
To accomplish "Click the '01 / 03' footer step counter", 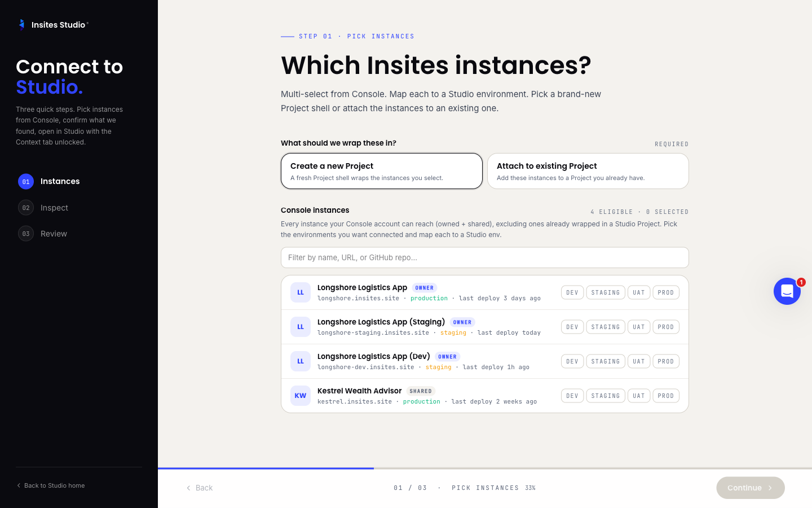I will (411, 488).
